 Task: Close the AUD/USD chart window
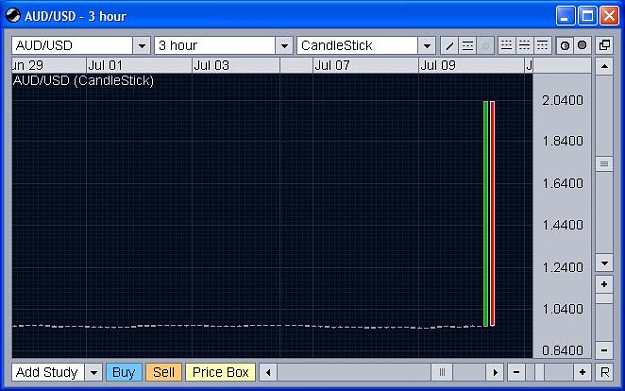click(x=610, y=16)
